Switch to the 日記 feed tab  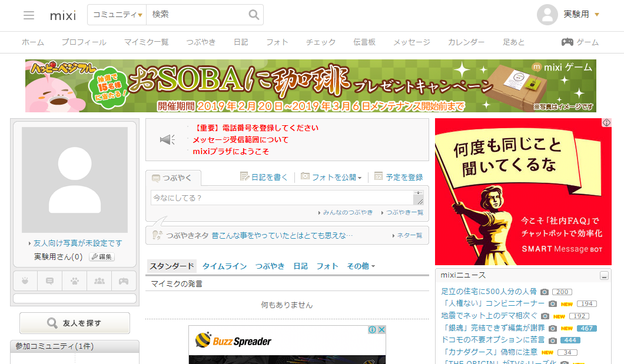coord(300,266)
